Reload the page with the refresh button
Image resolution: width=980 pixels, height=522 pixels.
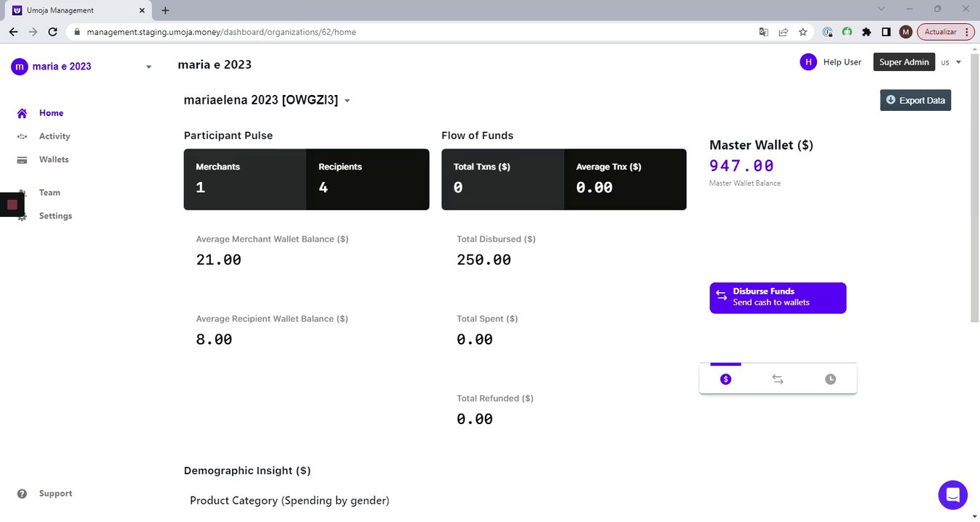pos(52,32)
